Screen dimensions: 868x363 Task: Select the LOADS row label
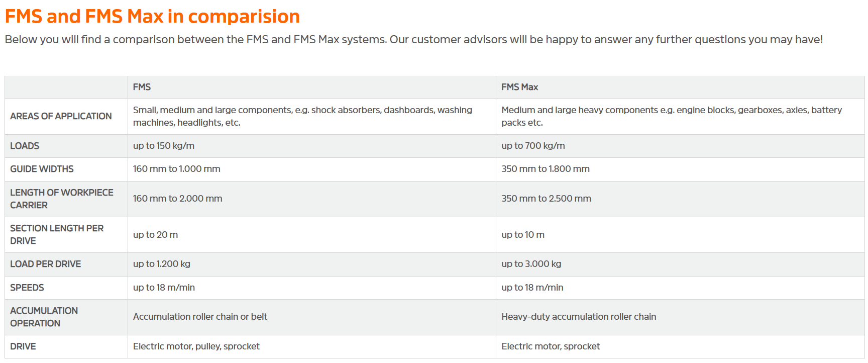[25, 146]
